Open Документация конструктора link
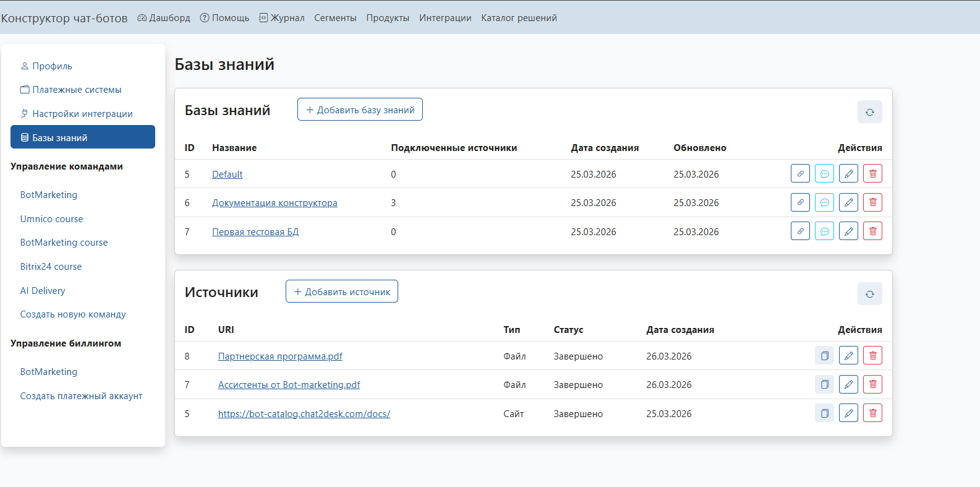 click(275, 203)
